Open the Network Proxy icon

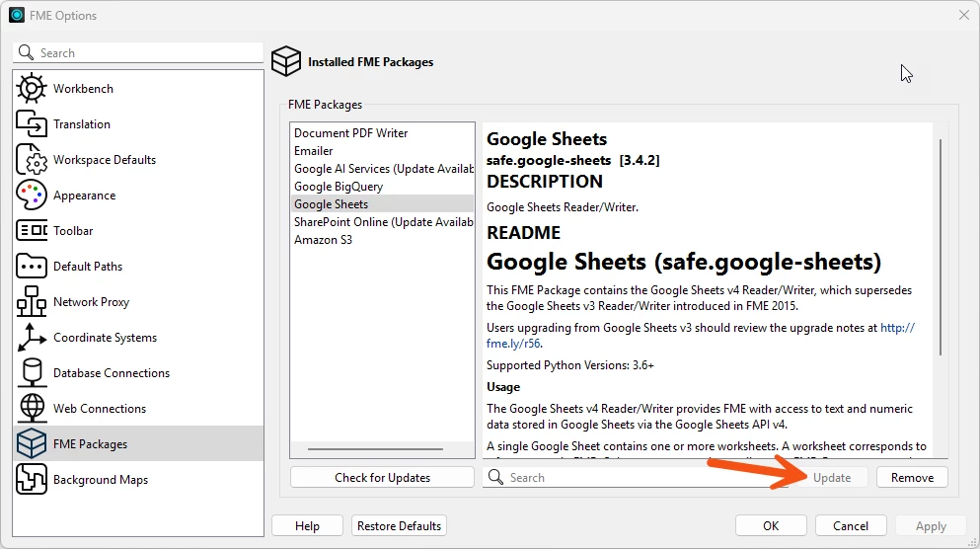tap(32, 301)
